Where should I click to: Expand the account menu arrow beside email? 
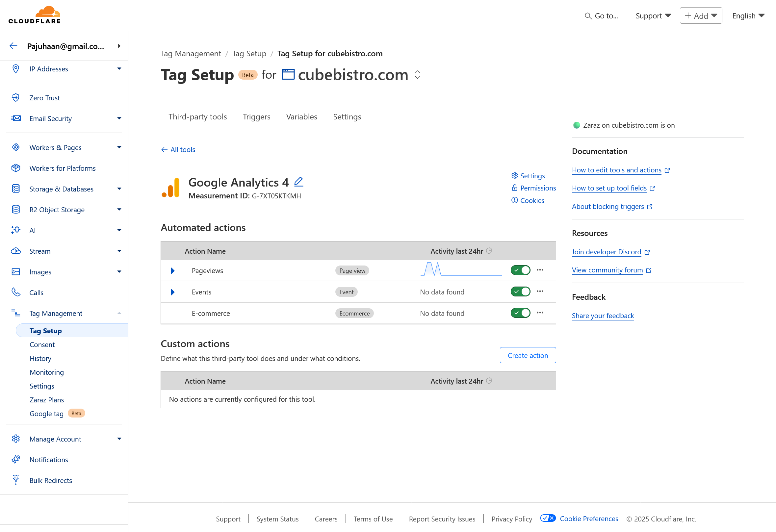coord(119,46)
